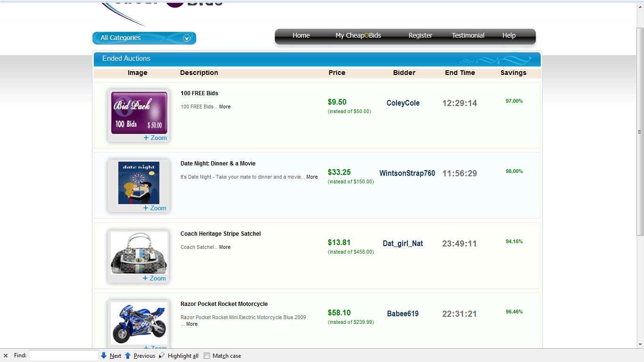This screenshot has width=644, height=362.
Task: Click the Find Next down arrow icon
Action: [104, 355]
